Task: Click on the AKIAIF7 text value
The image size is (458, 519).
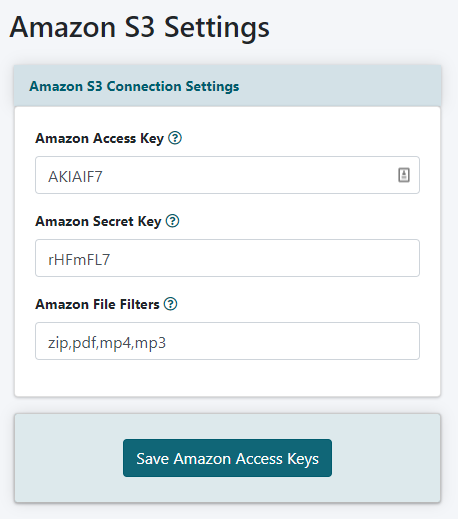Action: pyautogui.click(x=75, y=176)
